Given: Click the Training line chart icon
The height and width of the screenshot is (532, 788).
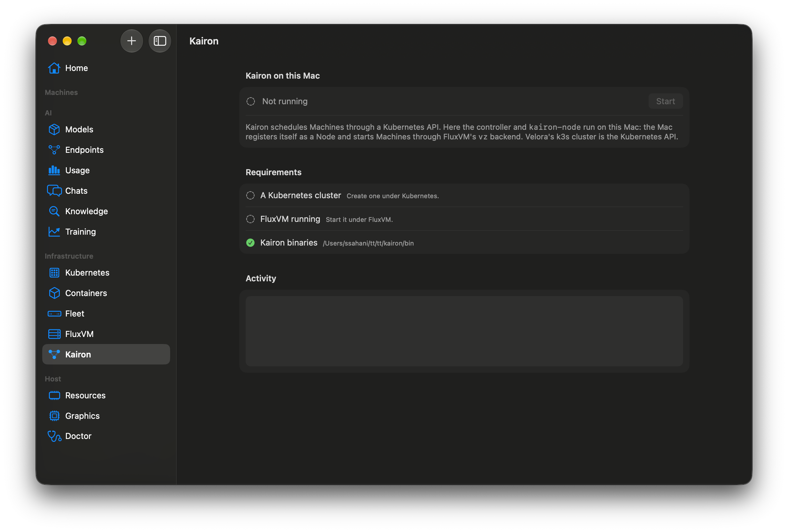Looking at the screenshot, I should [54, 232].
